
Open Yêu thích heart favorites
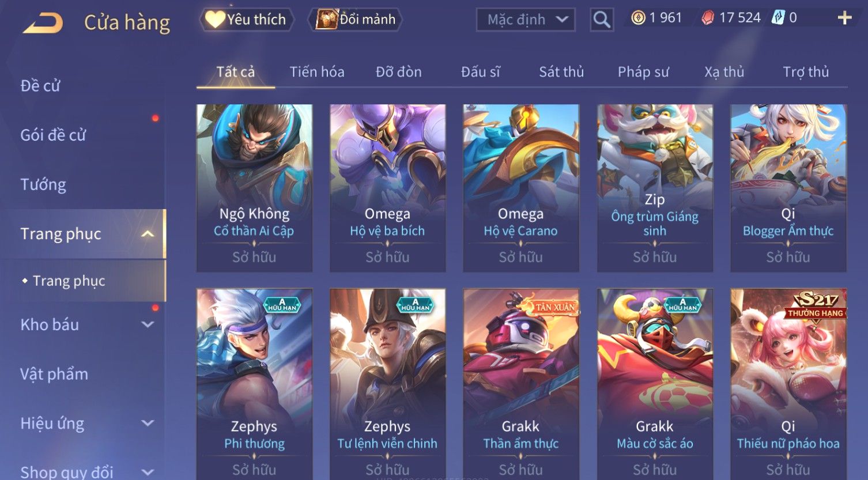tap(247, 20)
